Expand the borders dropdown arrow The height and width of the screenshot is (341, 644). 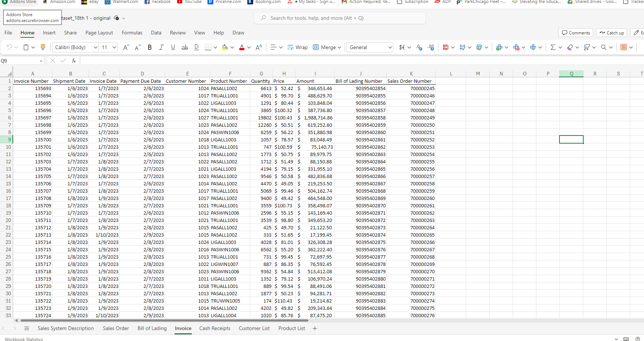[x=215, y=47]
